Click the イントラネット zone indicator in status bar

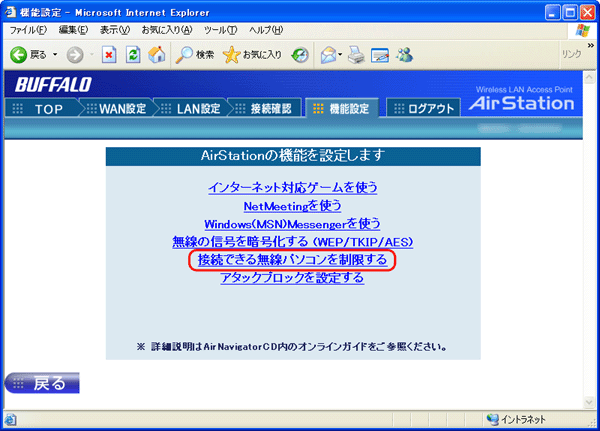click(517, 420)
